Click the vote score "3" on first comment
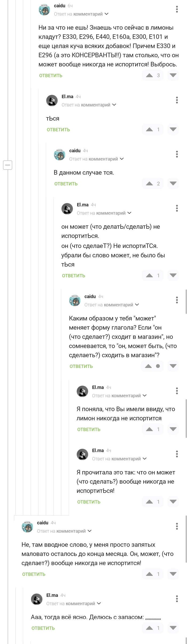This screenshot has width=187, height=644. tap(158, 75)
